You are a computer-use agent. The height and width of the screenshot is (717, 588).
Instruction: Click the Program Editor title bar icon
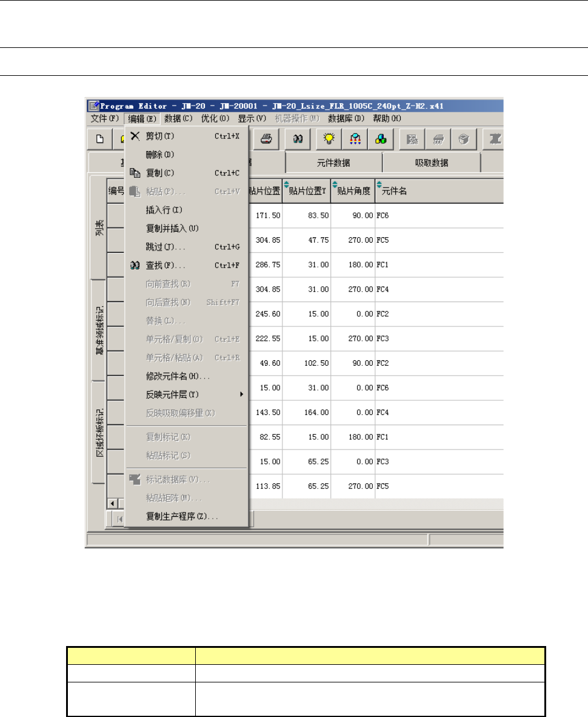click(x=94, y=106)
